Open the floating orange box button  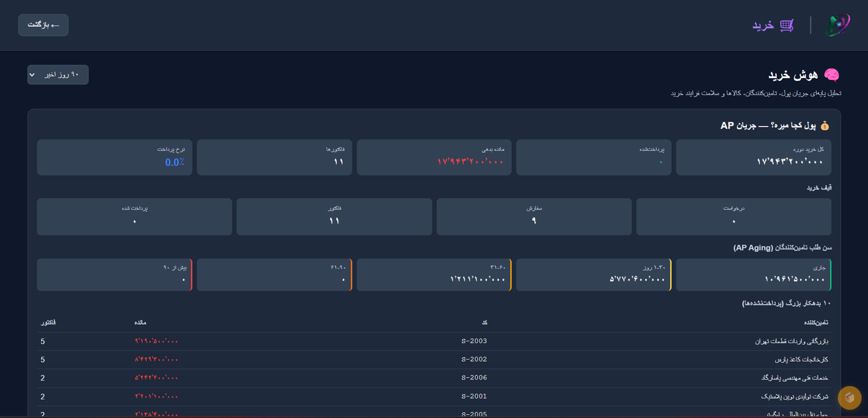(x=850, y=398)
